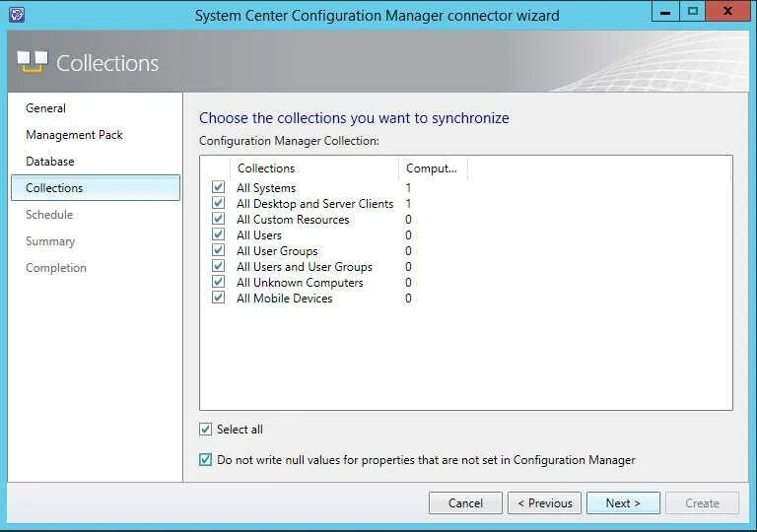Disable the do not write null values option
The height and width of the screenshot is (532, 757).
(206, 460)
